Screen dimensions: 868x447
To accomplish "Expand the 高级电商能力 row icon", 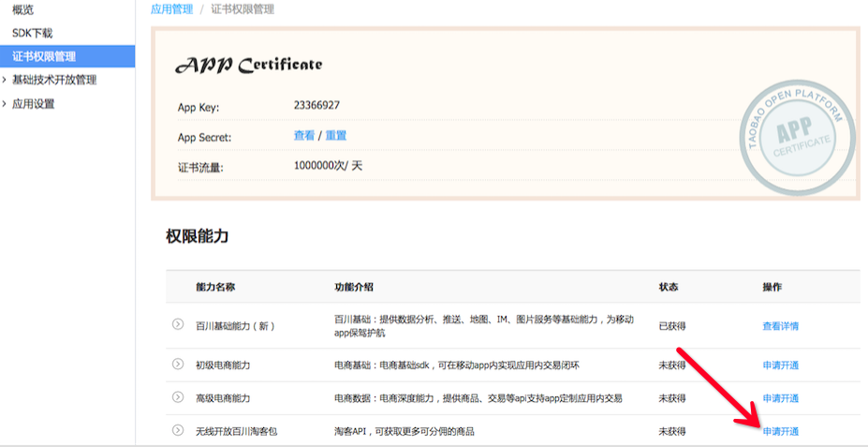I will coord(177,396).
